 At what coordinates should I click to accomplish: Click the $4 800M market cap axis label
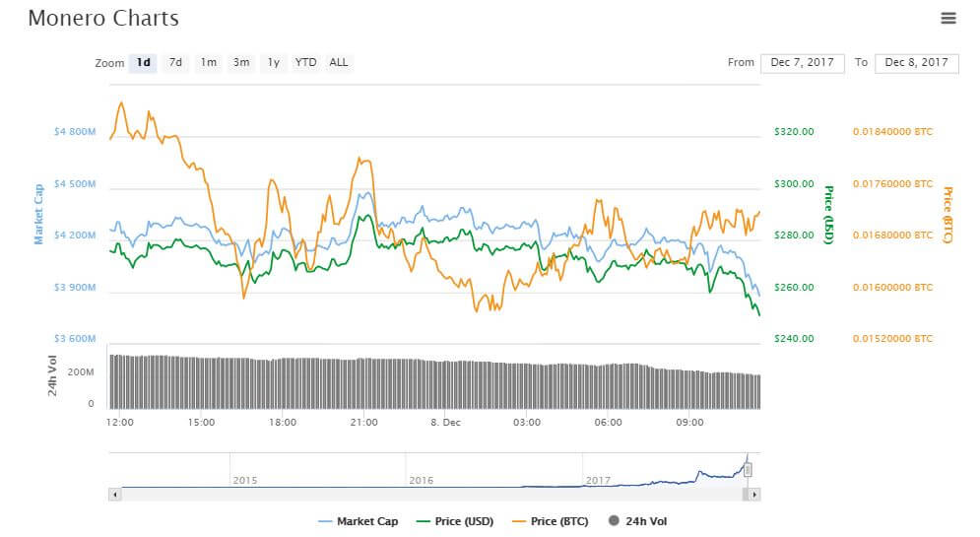click(x=75, y=132)
